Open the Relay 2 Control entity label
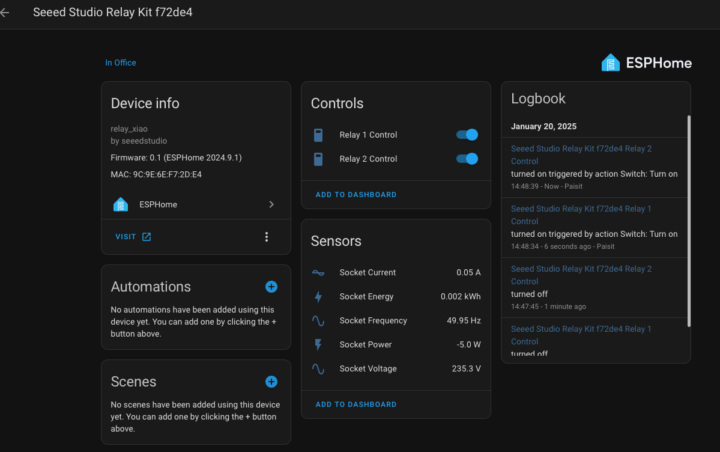The height and width of the screenshot is (452, 720). 368,159
